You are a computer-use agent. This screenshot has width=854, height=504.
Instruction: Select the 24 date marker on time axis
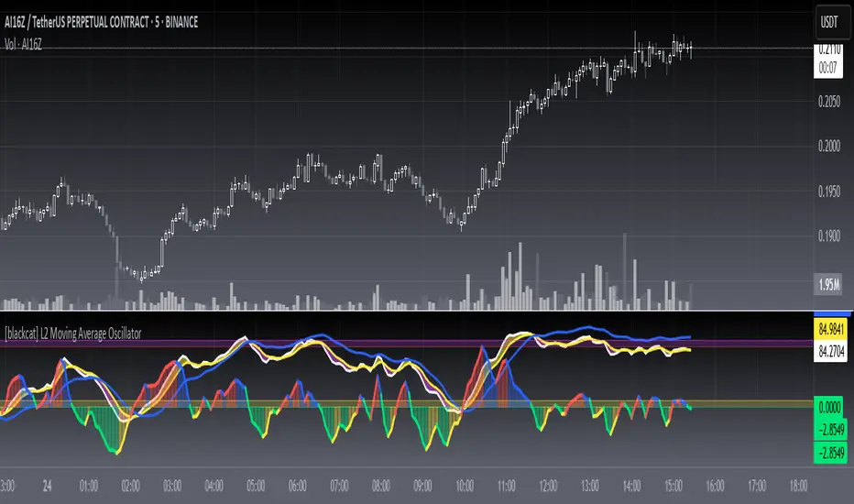(x=48, y=486)
